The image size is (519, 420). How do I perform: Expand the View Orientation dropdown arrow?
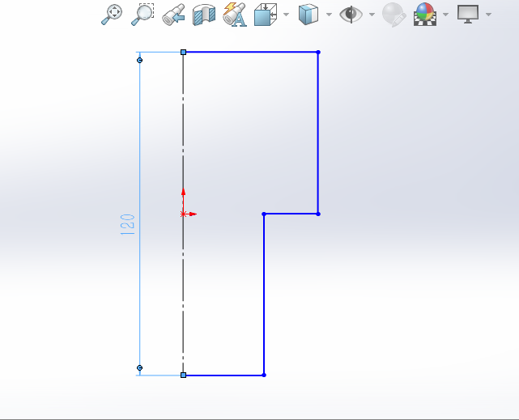click(x=287, y=15)
